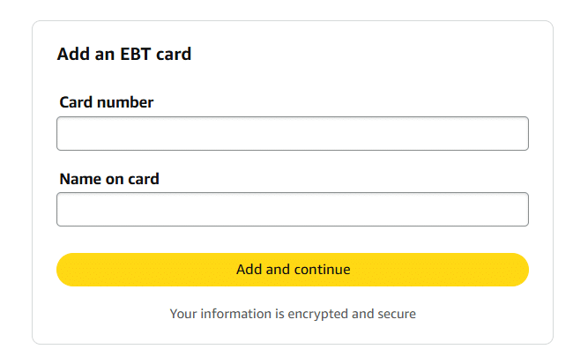Submit the EBT card with Add and continue

(293, 270)
